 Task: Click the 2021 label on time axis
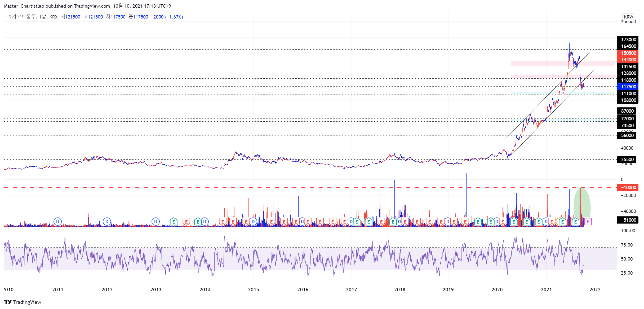(546, 290)
